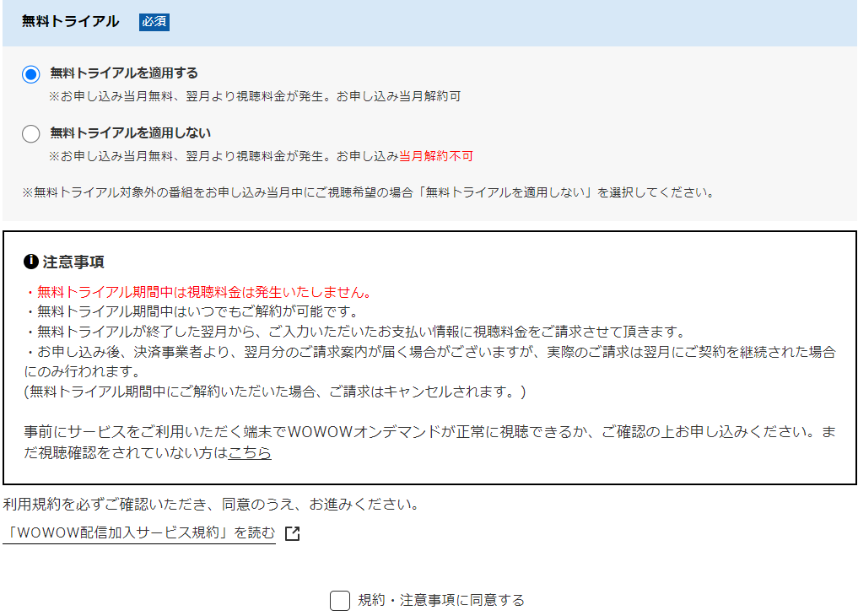The width and height of the screenshot is (858, 616).
Task: Select the 無料トライアルを適用しない radio button
Action: [x=31, y=133]
